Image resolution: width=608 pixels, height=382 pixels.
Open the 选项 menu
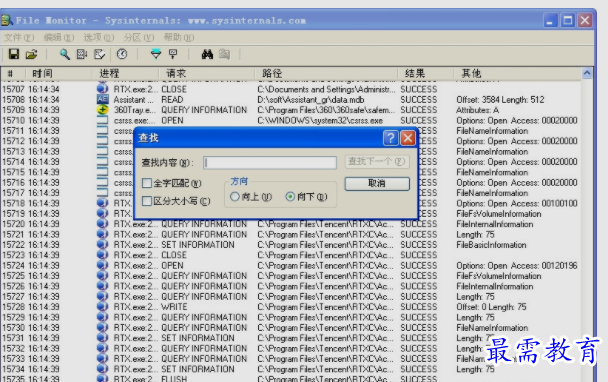point(99,38)
